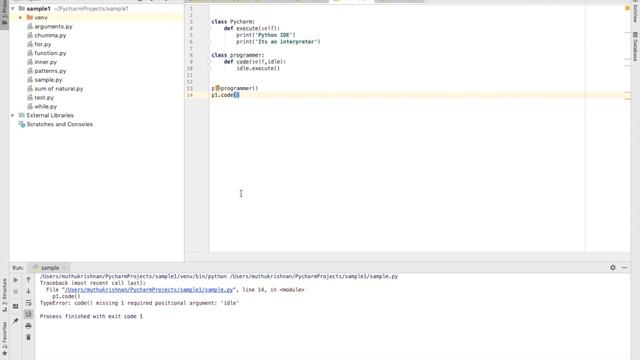The image size is (640, 360).
Task: Click 'class programmer:' line in editor
Action: pyautogui.click(x=238, y=55)
